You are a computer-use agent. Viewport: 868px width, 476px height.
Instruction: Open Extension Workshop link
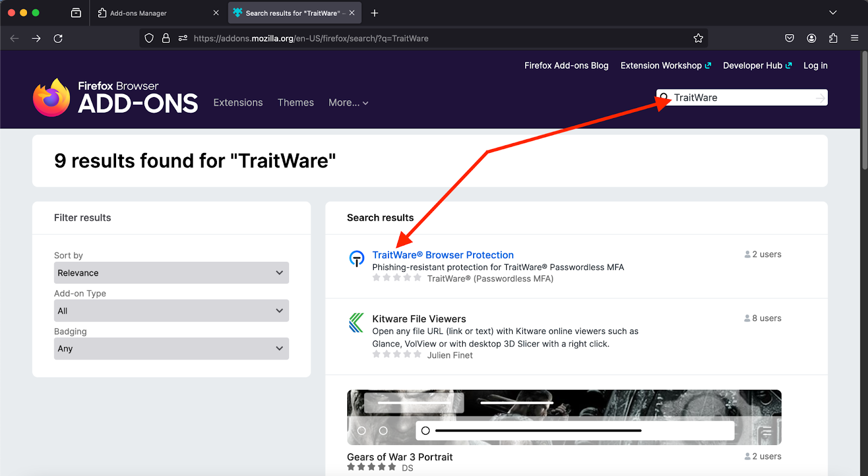pos(666,66)
